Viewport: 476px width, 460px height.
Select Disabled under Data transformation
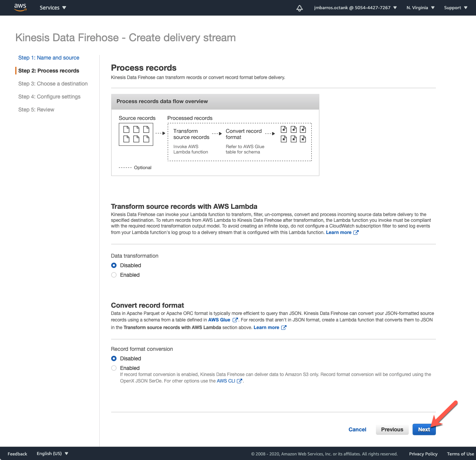pos(114,265)
